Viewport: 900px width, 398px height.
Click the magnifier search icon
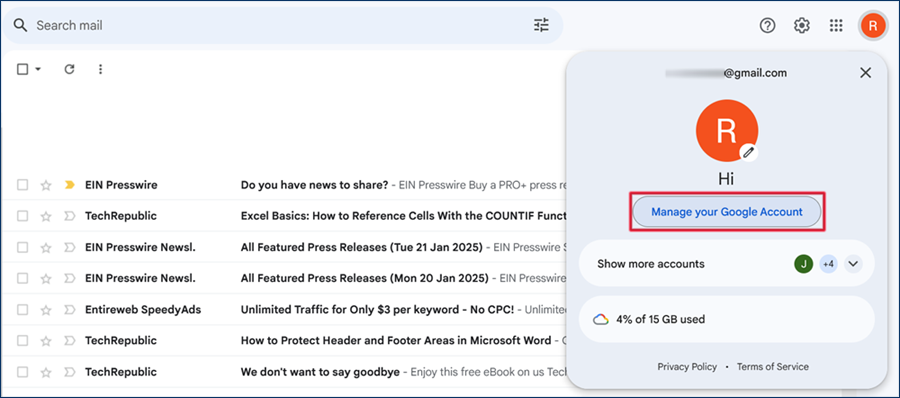pyautogui.click(x=20, y=25)
